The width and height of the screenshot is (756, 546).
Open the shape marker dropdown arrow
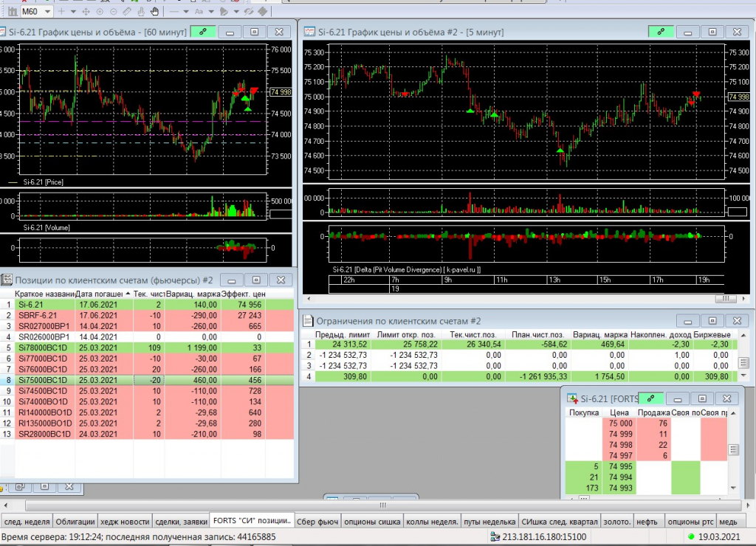pos(236,11)
